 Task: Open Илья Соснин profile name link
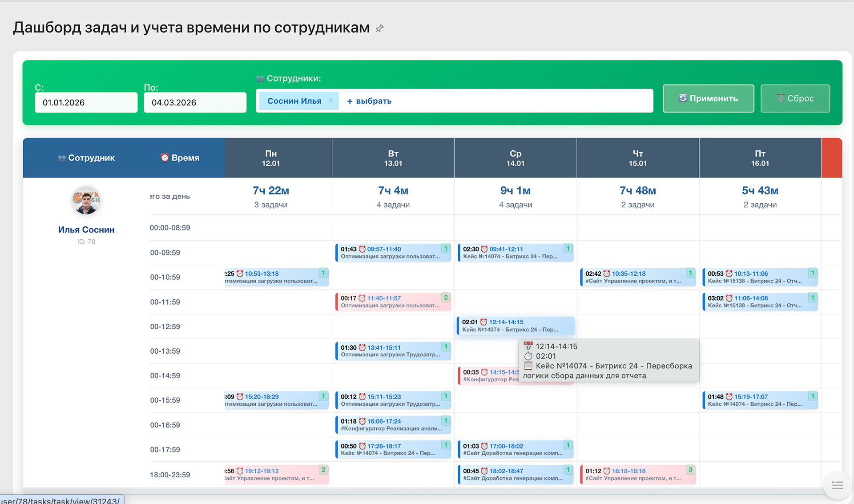coord(86,230)
